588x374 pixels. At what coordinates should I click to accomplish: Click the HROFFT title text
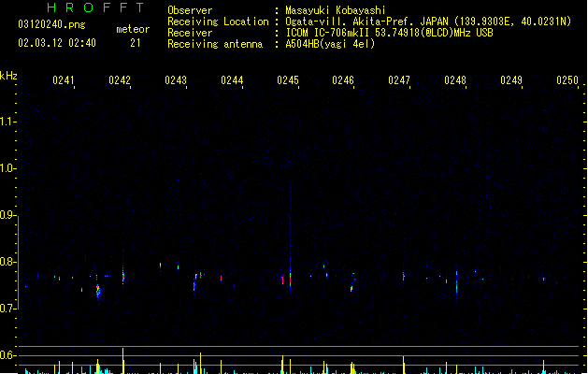tap(96, 7)
